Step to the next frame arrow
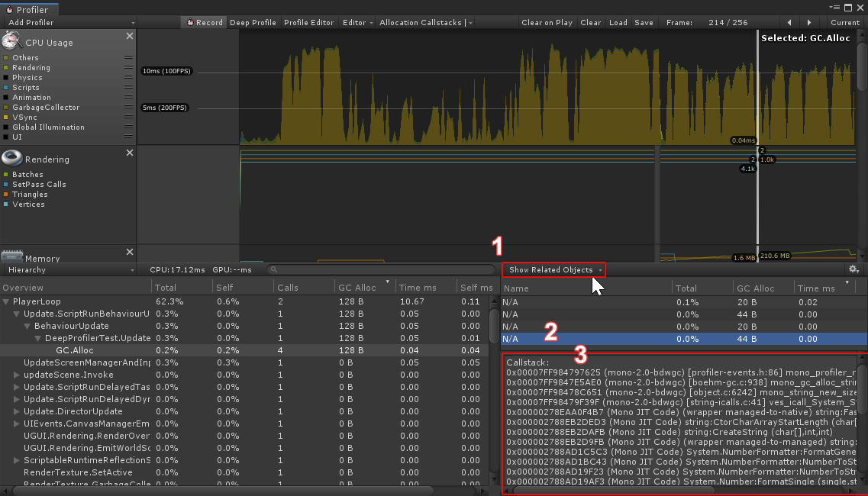The image size is (868, 496). [x=809, y=22]
